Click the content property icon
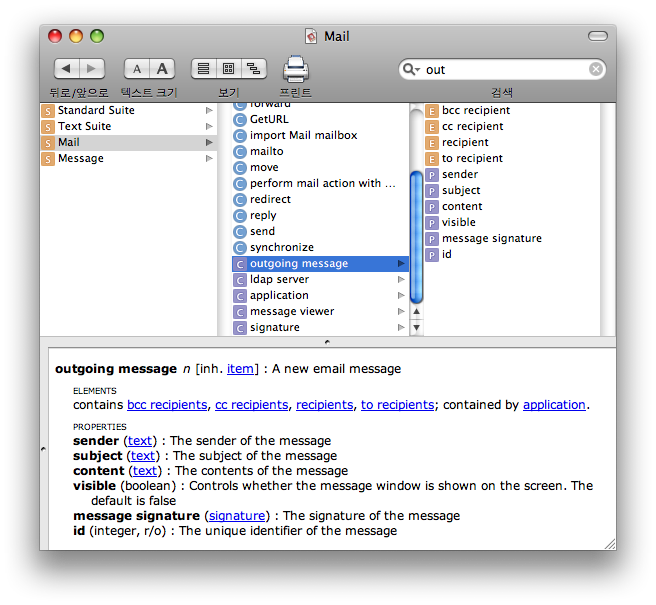This screenshot has width=656, height=605. coord(432,208)
